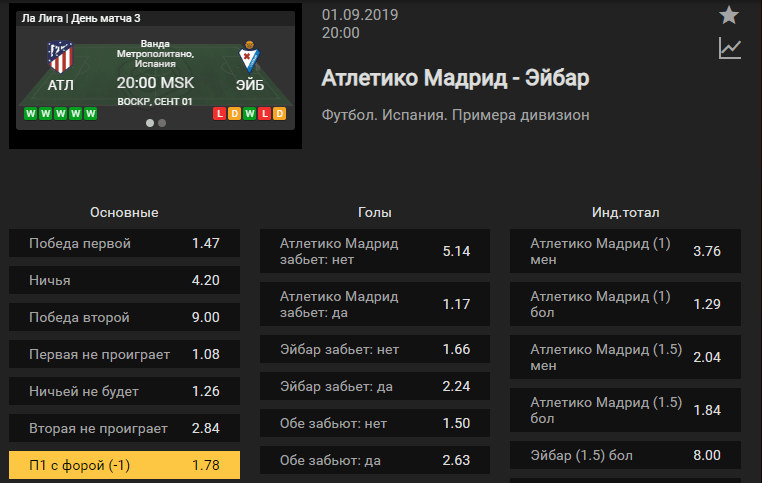Screen dimensions: 762x483
Task: Select Обе забьют: да 2.63
Action: (x=375, y=460)
